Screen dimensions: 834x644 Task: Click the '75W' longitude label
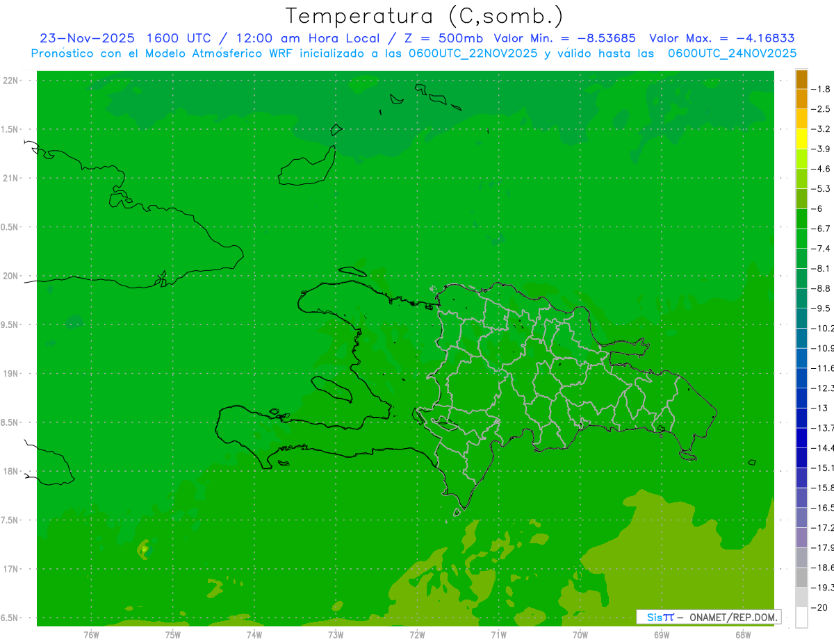(x=173, y=634)
